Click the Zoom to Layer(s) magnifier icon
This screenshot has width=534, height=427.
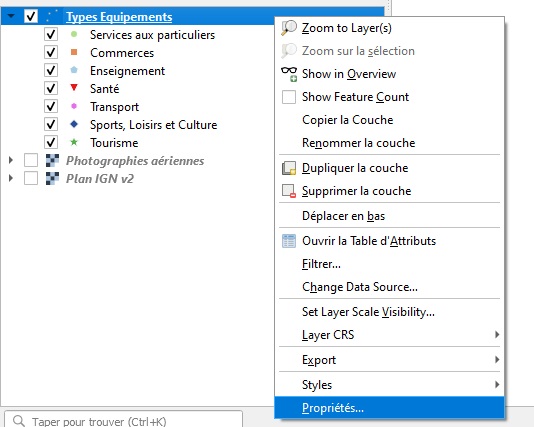289,28
